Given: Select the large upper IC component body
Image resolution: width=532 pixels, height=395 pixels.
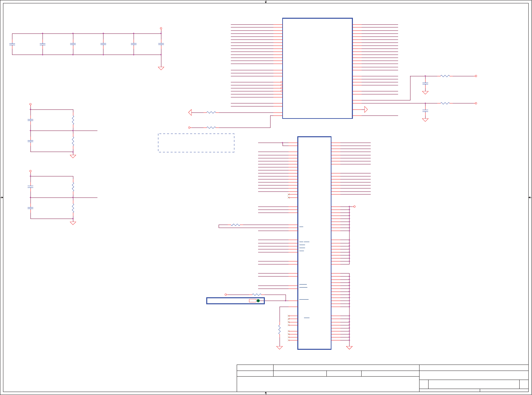Looking at the screenshot, I should tap(317, 68).
